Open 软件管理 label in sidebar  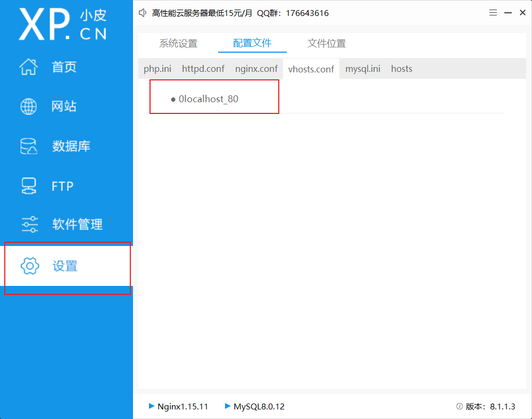77,225
